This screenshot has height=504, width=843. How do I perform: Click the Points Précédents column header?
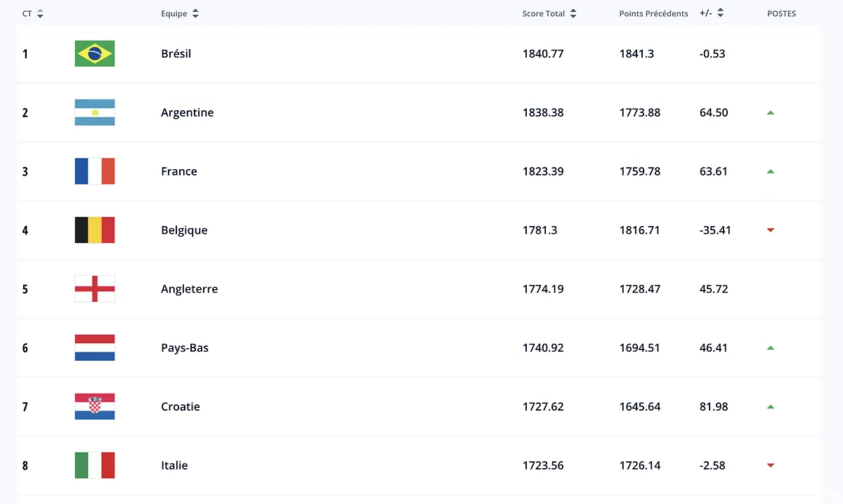click(653, 13)
